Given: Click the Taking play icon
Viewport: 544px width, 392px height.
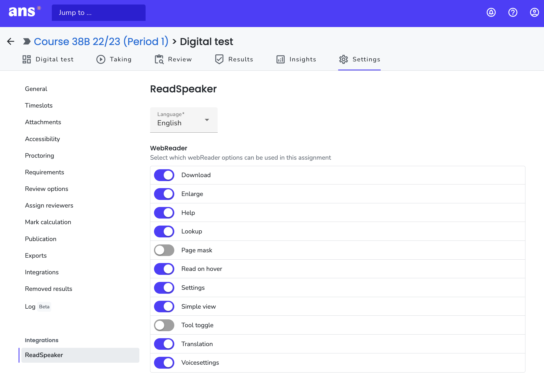Looking at the screenshot, I should pyautogui.click(x=101, y=59).
